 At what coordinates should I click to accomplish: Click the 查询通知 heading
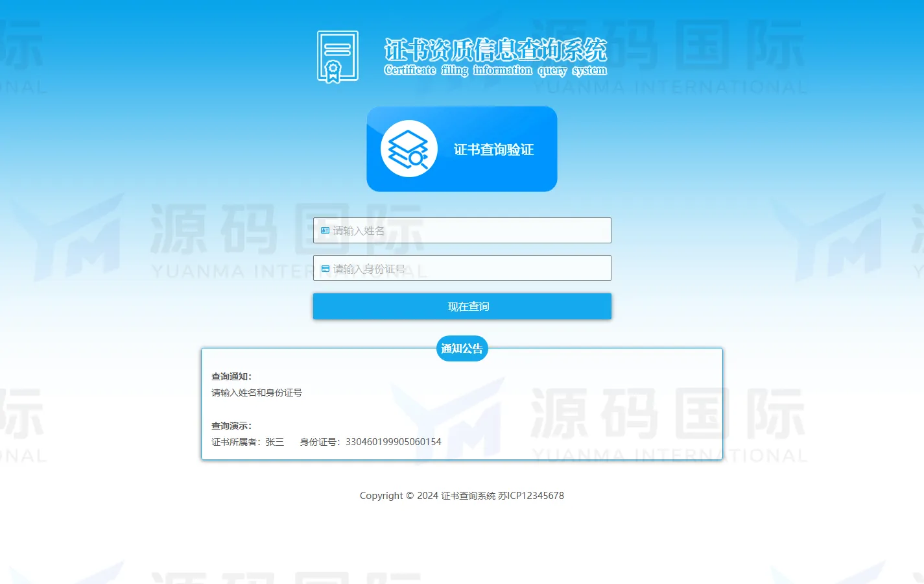(x=231, y=376)
